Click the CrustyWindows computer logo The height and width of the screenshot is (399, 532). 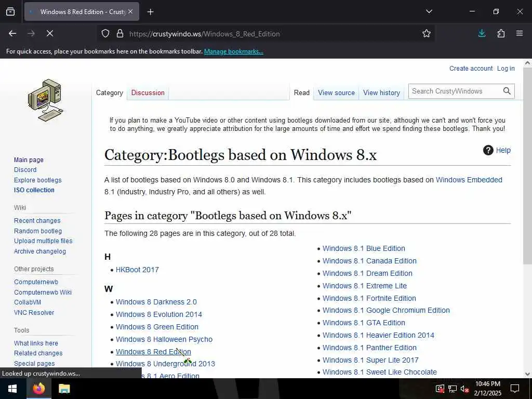[46, 100]
